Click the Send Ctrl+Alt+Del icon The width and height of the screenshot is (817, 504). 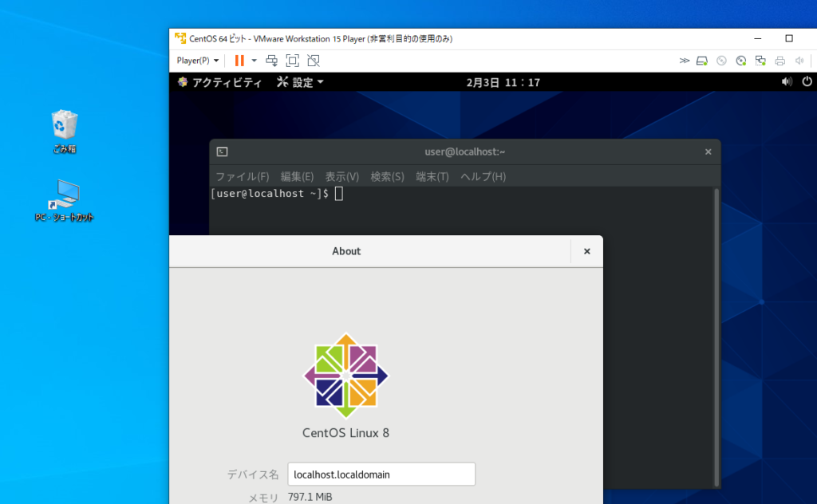(271, 61)
